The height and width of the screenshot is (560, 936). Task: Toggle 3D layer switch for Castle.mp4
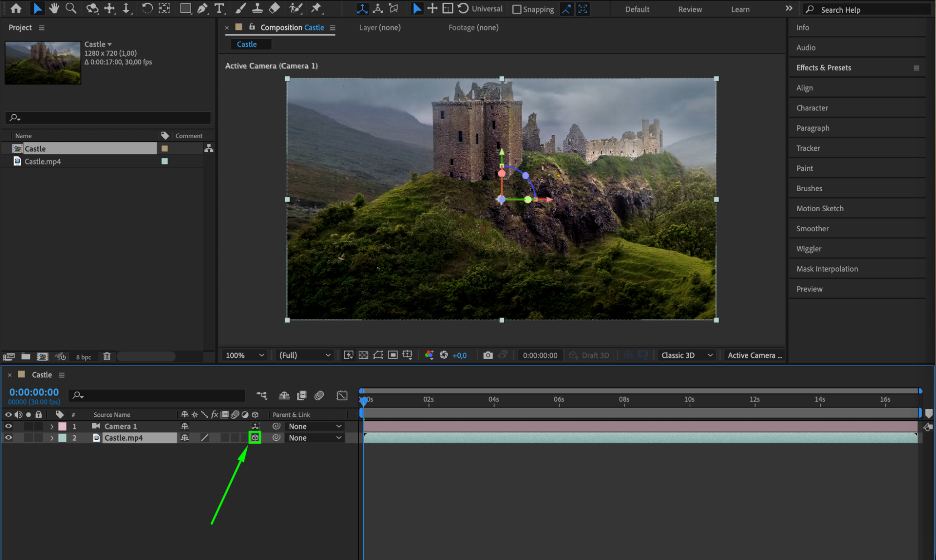click(x=255, y=438)
